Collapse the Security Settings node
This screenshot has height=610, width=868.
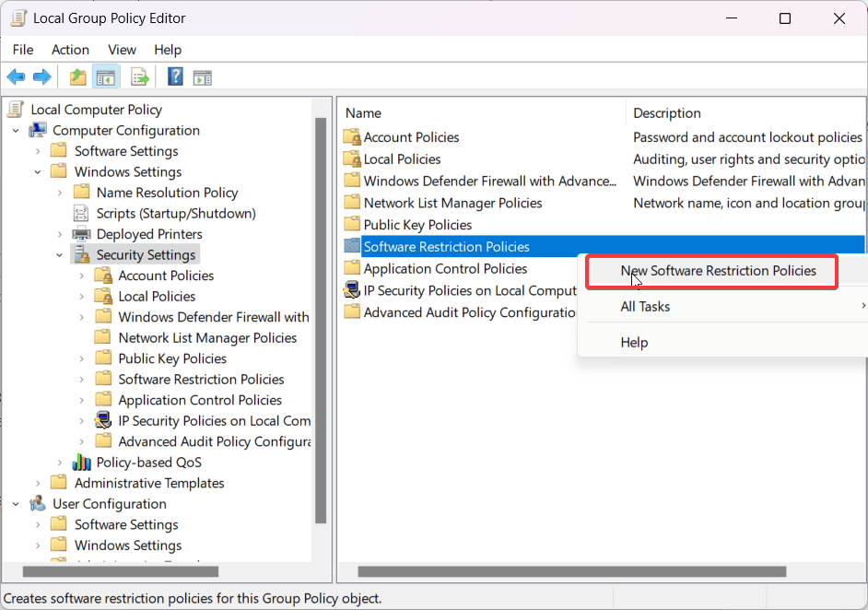60,255
